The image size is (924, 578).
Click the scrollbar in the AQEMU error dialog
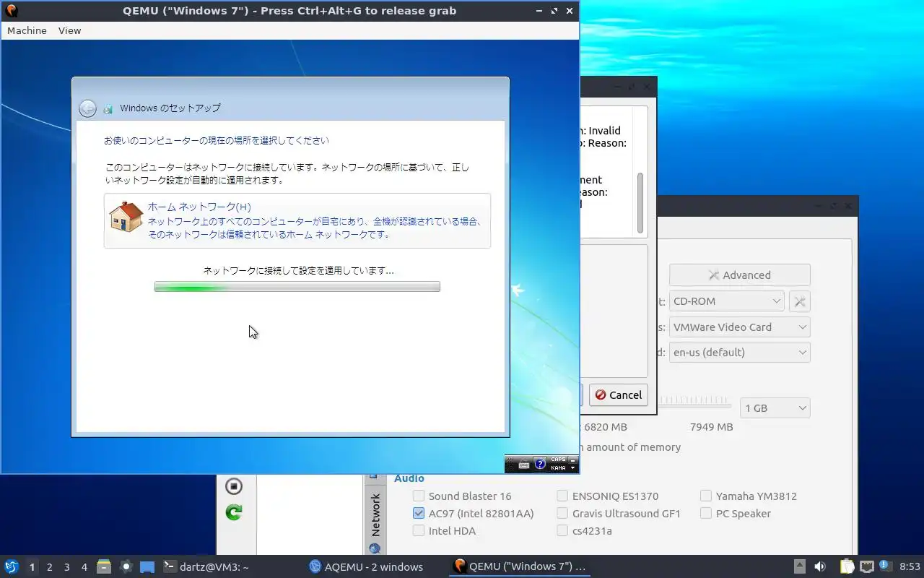click(x=640, y=202)
